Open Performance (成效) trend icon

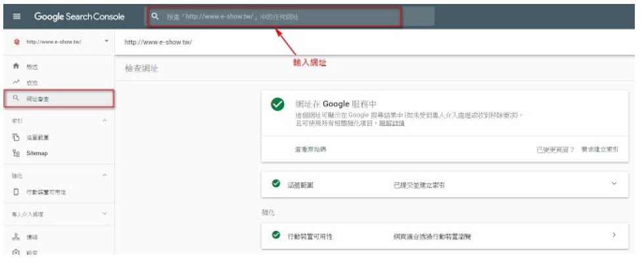pos(16,82)
